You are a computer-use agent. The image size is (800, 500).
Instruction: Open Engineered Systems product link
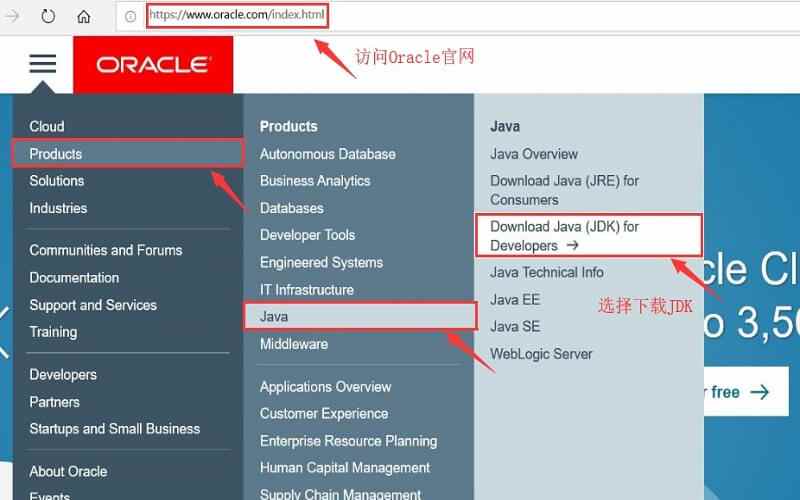(x=321, y=263)
